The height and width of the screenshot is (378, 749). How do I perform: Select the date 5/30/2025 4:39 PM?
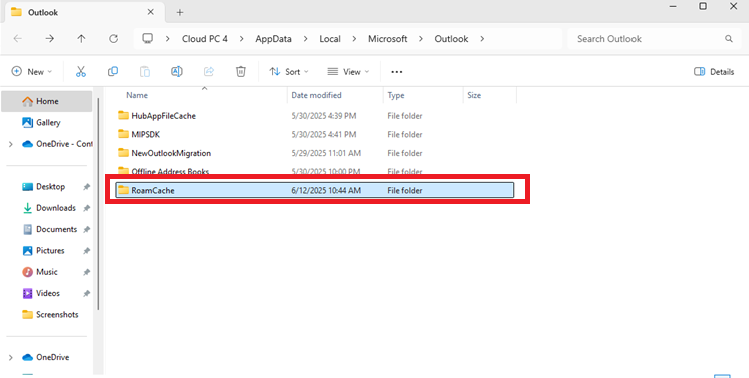click(323, 116)
